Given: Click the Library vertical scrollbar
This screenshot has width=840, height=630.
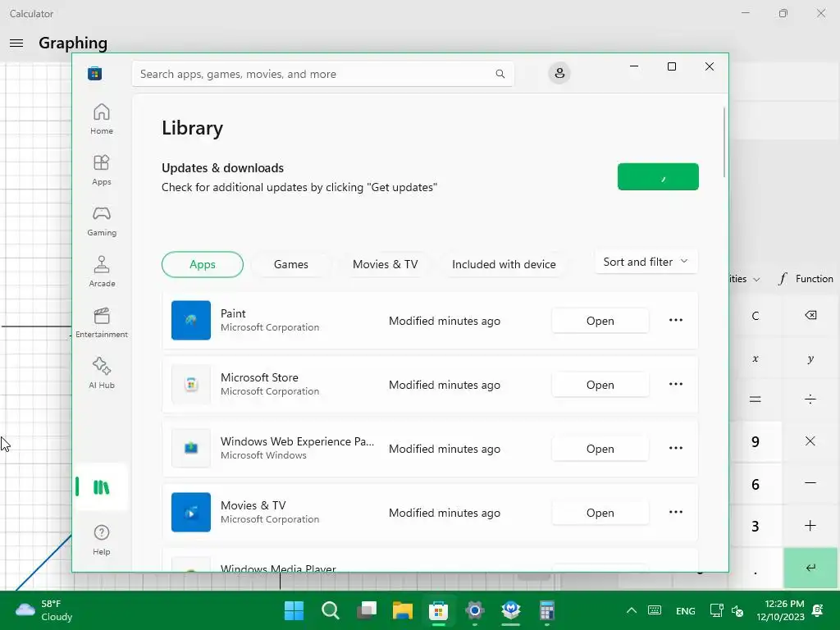Looking at the screenshot, I should 724,142.
